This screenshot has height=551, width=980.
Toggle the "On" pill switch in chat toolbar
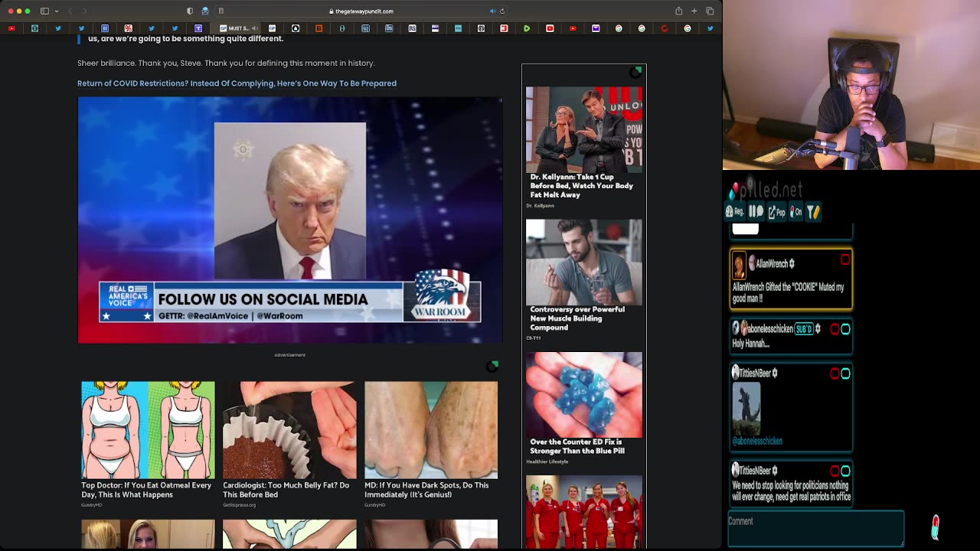(x=795, y=212)
